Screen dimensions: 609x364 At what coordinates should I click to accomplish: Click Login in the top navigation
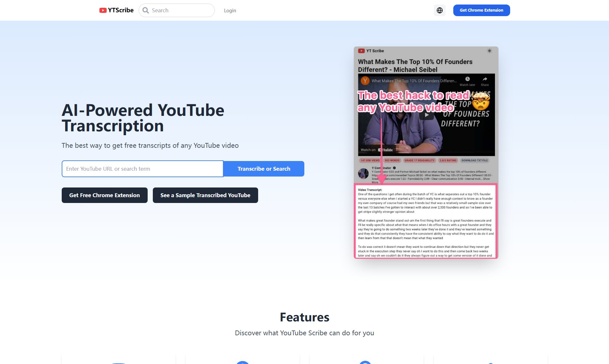point(230,10)
